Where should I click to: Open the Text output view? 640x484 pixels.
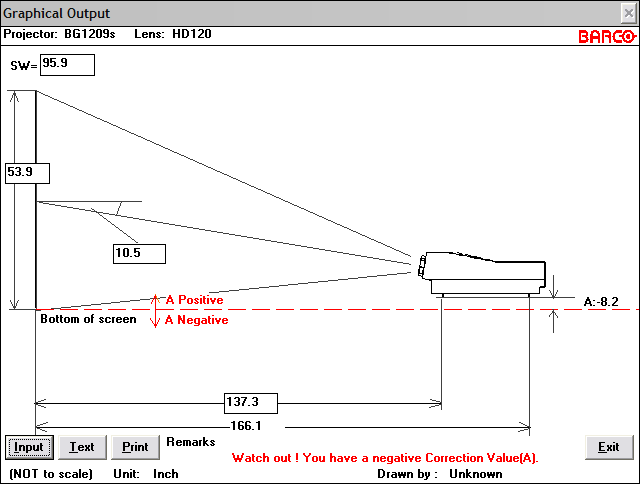click(82, 447)
